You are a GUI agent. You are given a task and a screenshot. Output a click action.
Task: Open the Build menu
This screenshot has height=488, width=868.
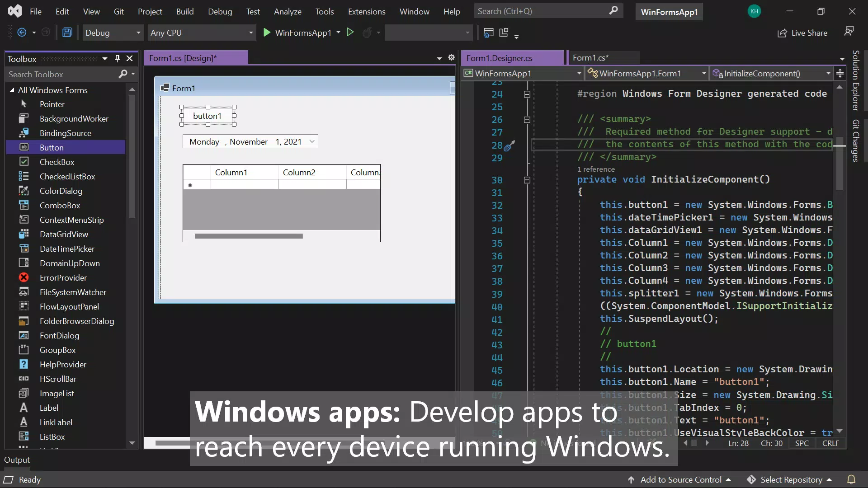coord(185,11)
